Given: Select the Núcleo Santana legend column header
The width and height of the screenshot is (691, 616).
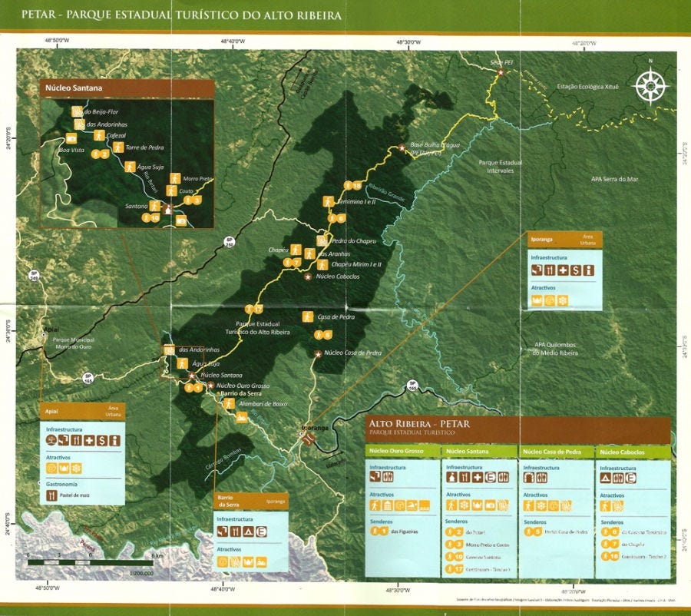Looking at the screenshot, I should tap(479, 451).
